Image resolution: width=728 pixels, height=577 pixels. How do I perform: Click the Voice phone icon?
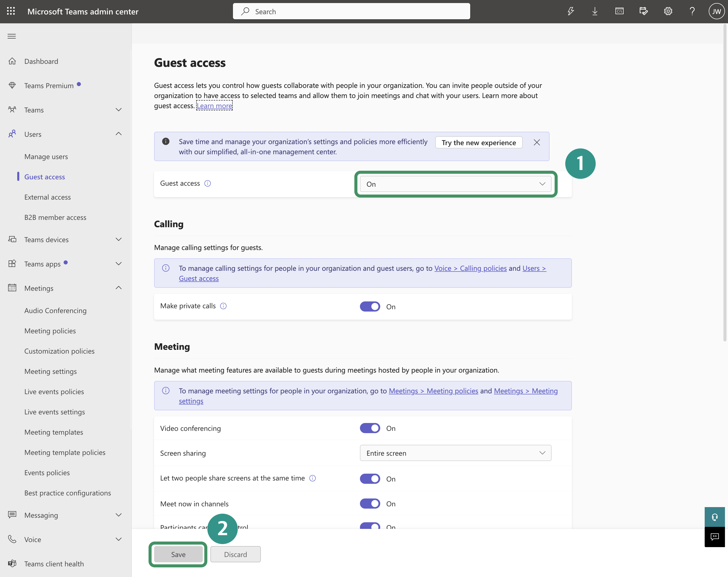tap(12, 539)
